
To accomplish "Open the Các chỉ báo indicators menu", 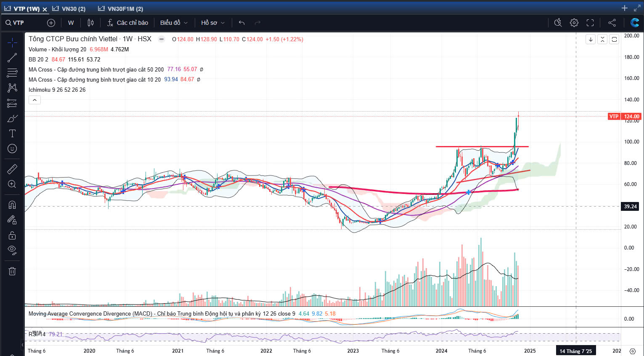I will pos(127,23).
